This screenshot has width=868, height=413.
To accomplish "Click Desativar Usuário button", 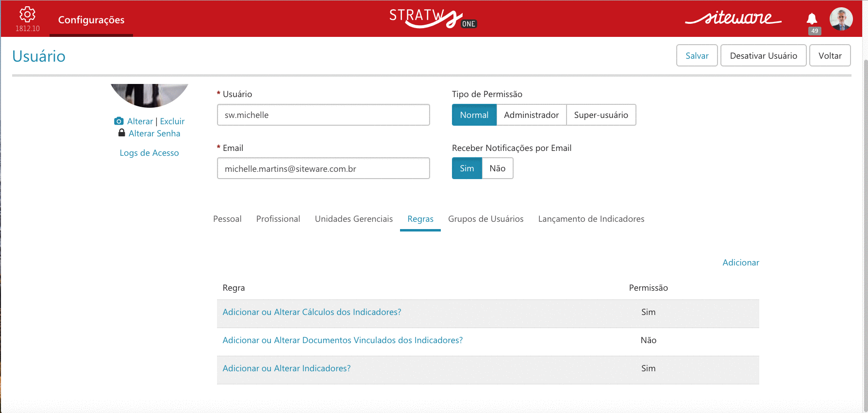I will 764,55.
